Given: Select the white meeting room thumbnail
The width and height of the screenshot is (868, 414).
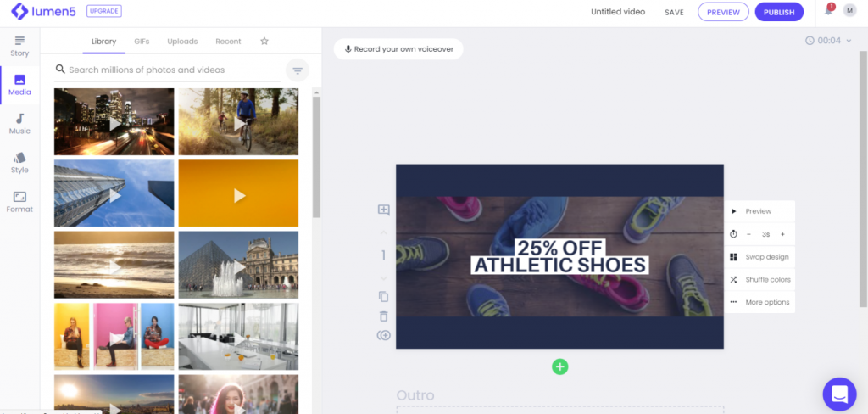Looking at the screenshot, I should pyautogui.click(x=238, y=337).
